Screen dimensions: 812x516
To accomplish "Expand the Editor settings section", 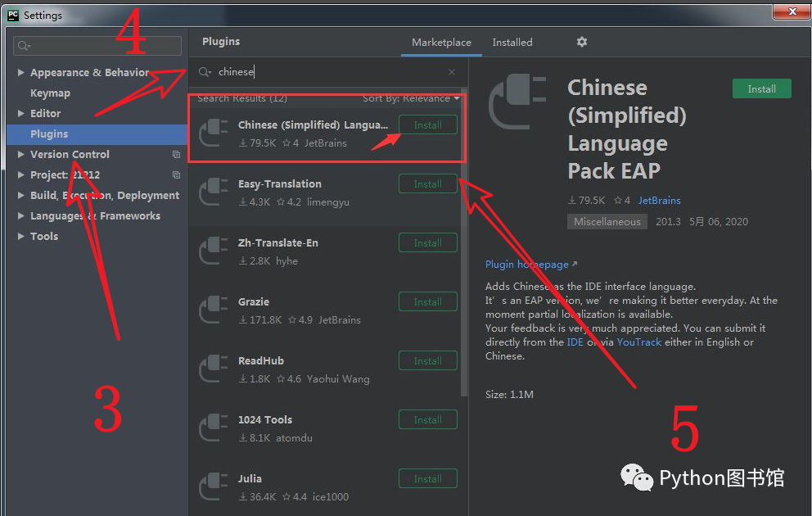I will click(21, 114).
